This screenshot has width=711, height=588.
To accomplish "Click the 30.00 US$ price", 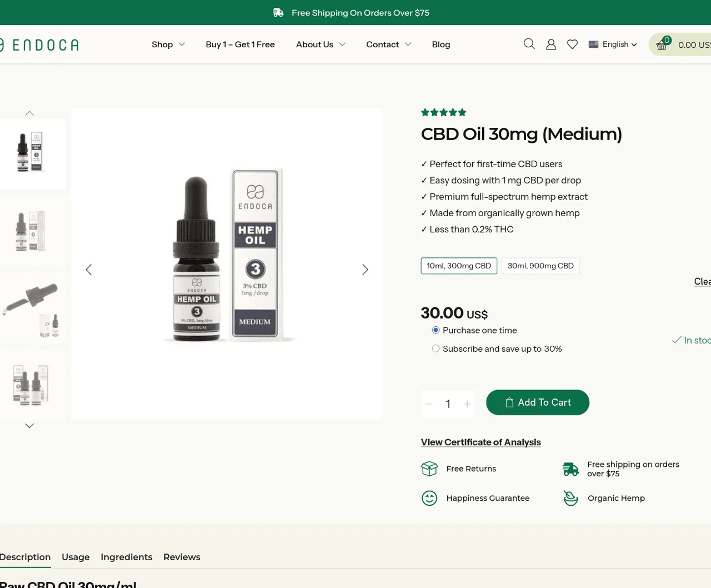I will [454, 313].
